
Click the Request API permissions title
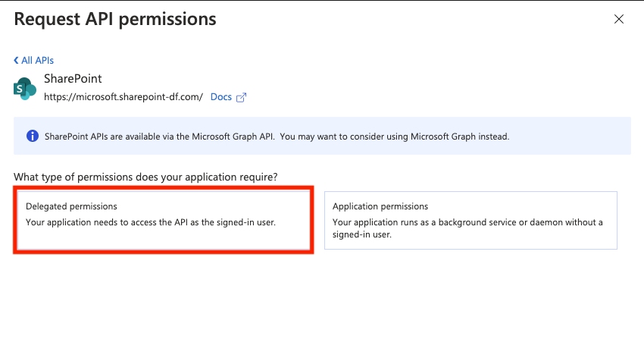(115, 20)
